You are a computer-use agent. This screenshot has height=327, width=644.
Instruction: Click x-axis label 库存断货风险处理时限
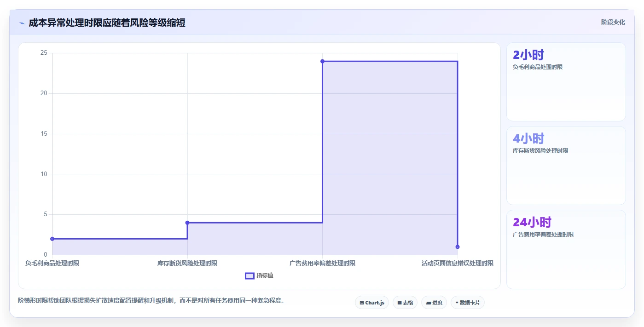[187, 264]
